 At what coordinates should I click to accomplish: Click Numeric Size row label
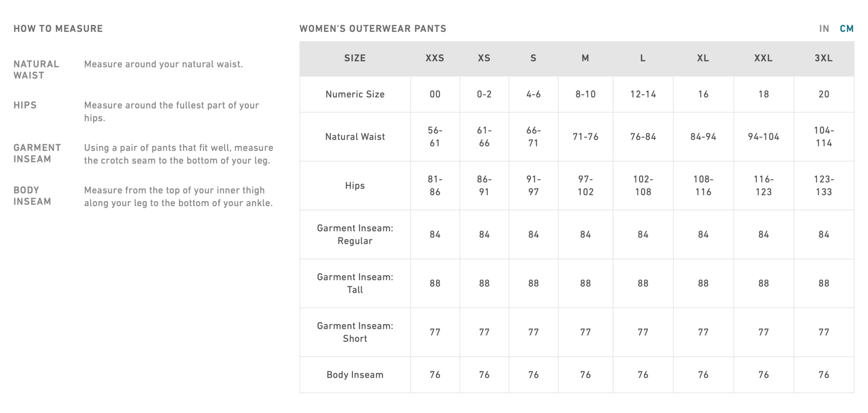[x=355, y=94]
